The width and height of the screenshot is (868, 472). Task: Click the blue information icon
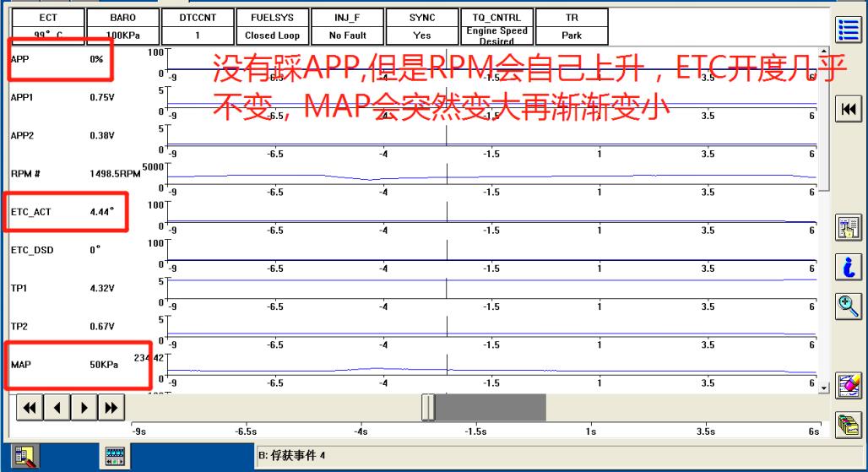[848, 267]
